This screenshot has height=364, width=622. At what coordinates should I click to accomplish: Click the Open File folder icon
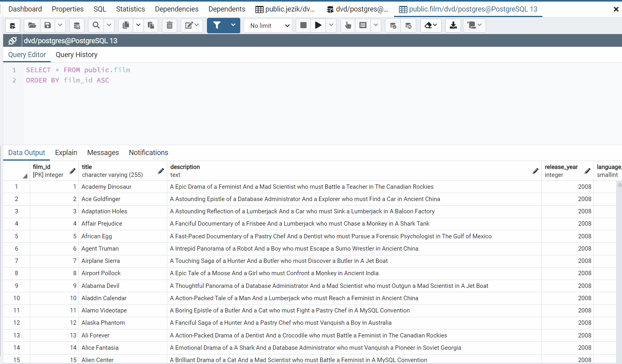32,25
